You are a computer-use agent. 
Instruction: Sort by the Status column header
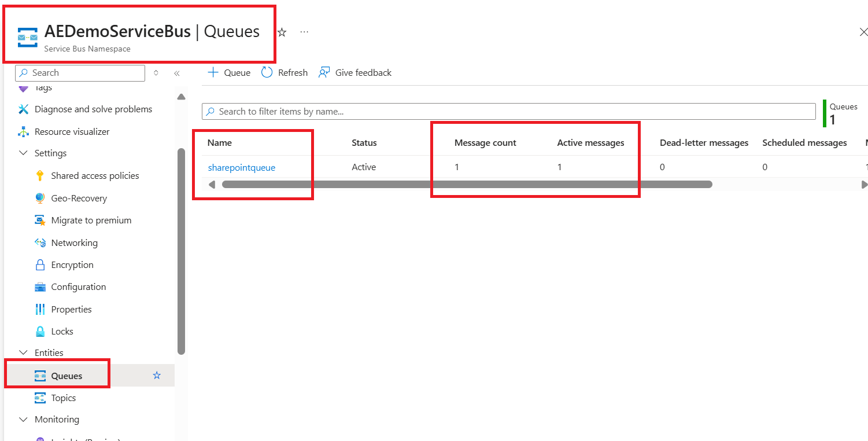tap(364, 143)
